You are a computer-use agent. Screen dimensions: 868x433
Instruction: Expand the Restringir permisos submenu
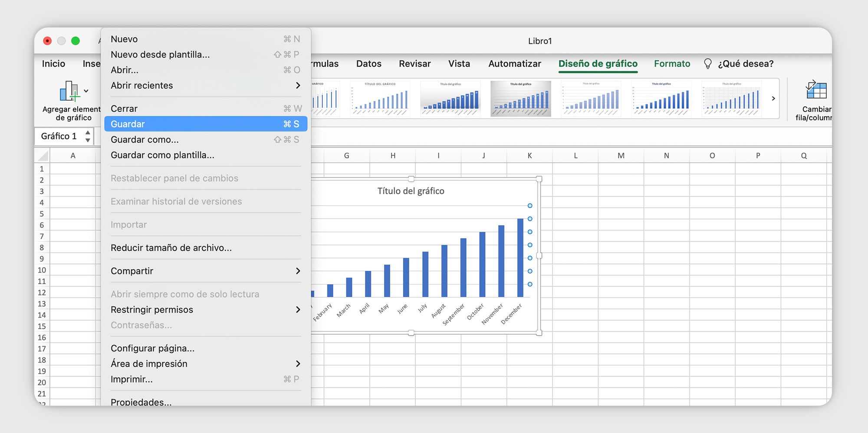[206, 310]
